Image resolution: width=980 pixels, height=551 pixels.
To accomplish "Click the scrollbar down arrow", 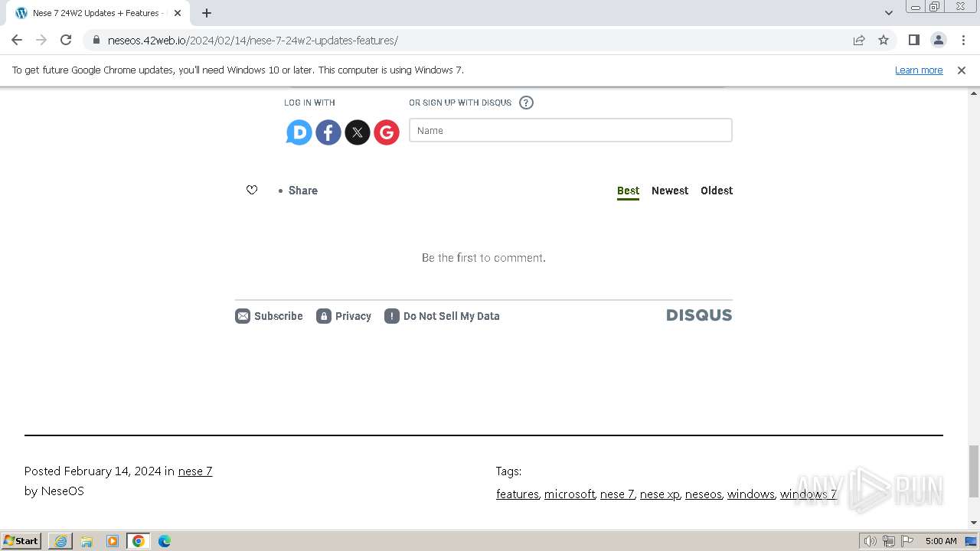I will [x=974, y=523].
